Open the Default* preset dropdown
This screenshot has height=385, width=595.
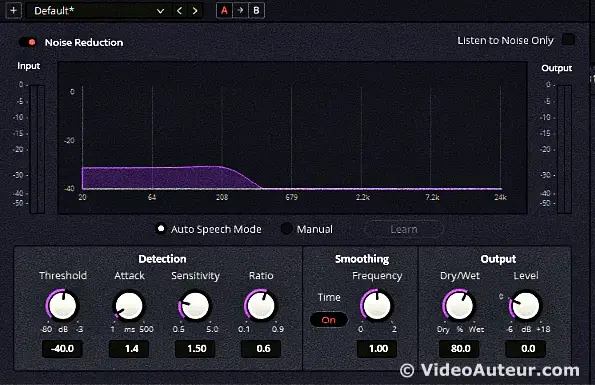coord(99,11)
